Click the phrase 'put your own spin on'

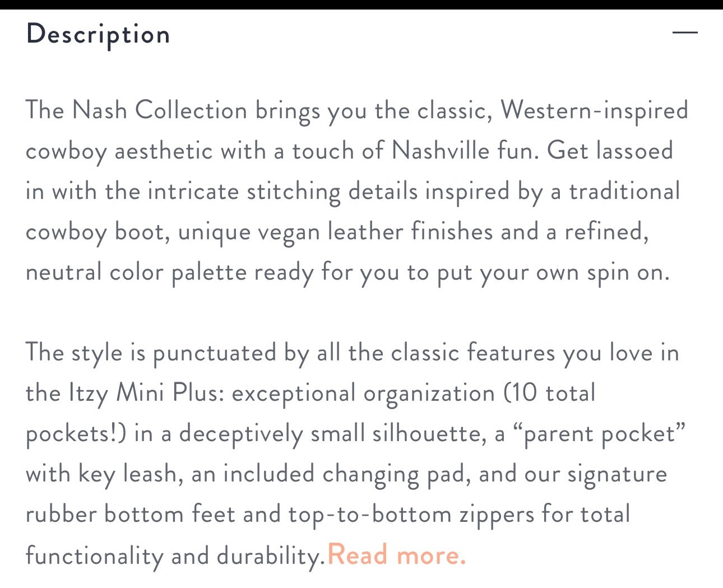[553, 273]
